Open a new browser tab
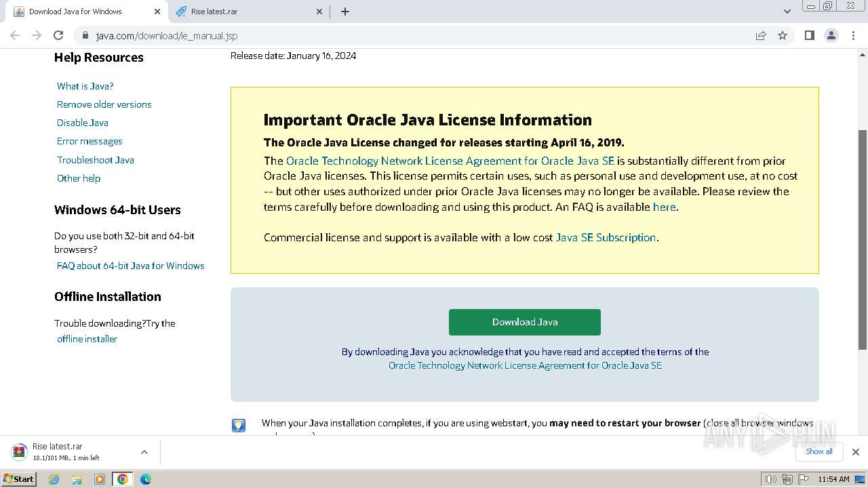 [x=345, y=12]
